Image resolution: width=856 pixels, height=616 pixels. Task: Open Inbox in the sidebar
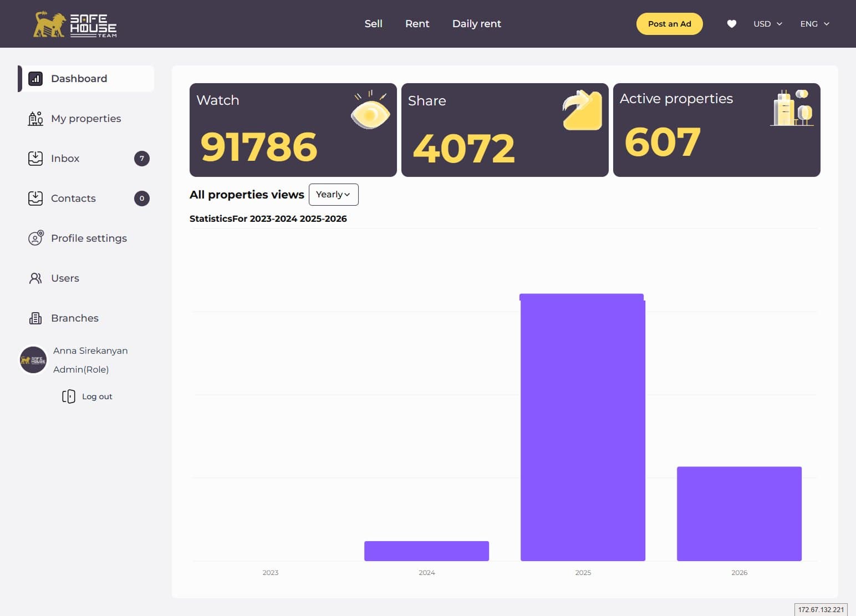(86, 159)
